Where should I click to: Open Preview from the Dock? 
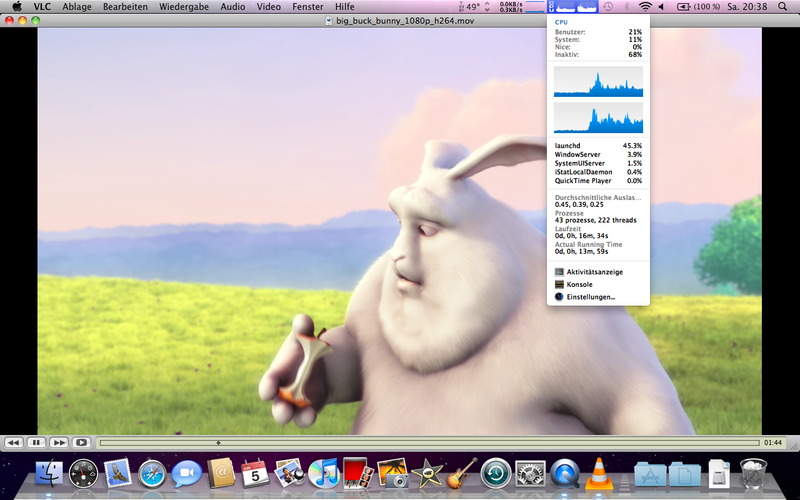289,473
